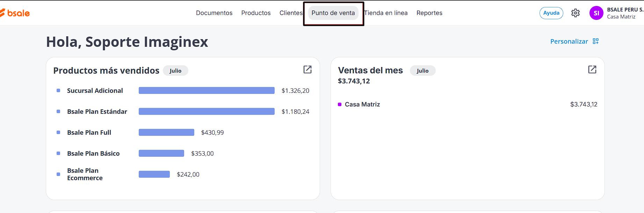Click the Bsale Plan Full sales bar
Screen dimensions: 644x213
coord(166,132)
